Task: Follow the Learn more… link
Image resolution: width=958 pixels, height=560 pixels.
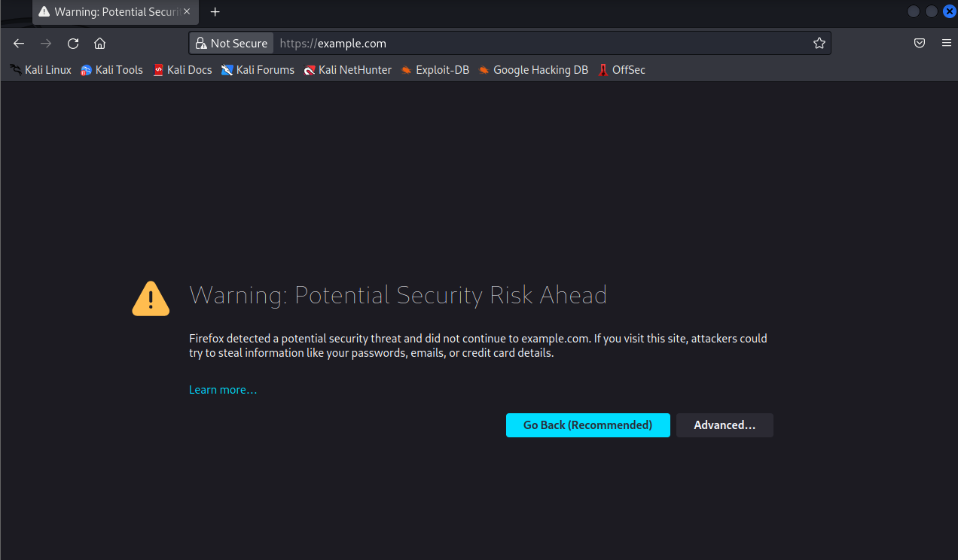Action: tap(223, 390)
